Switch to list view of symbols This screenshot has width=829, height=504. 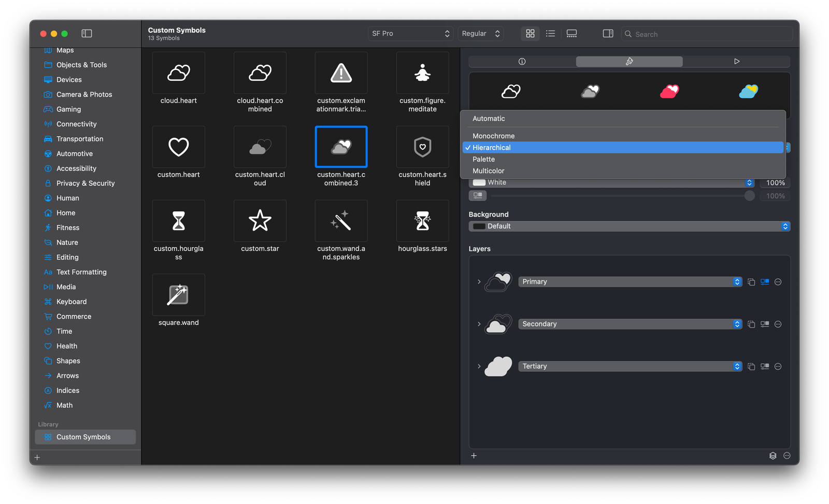pyautogui.click(x=550, y=33)
